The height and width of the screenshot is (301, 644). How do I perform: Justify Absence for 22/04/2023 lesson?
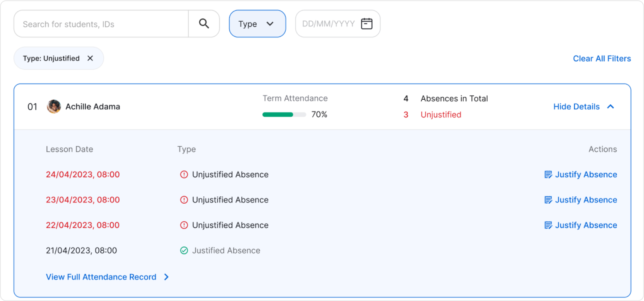586,225
